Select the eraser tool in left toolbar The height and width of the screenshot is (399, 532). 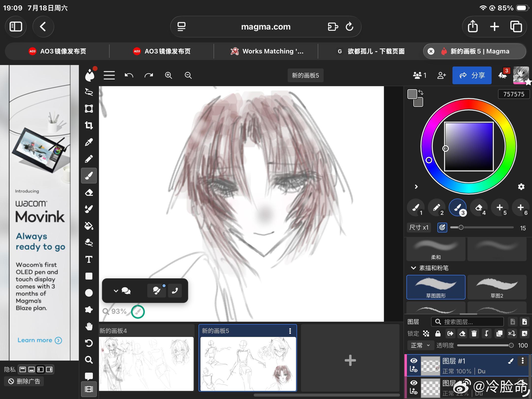pos(89,192)
